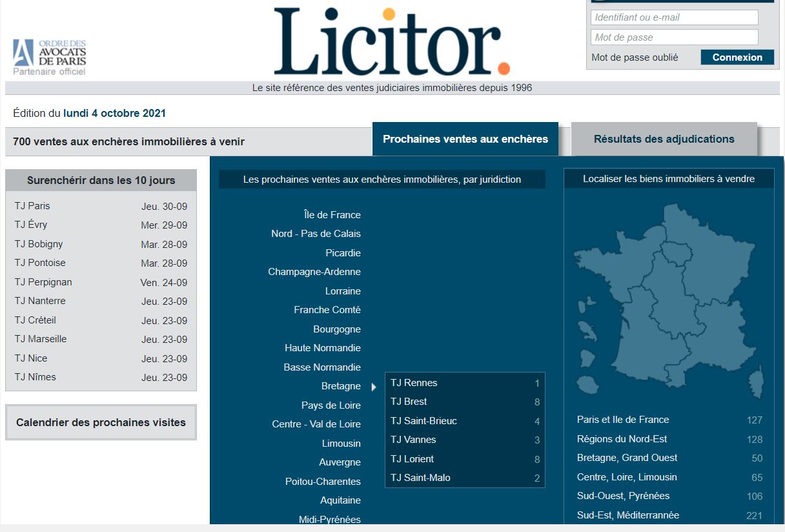This screenshot has width=785, height=532.
Task: Switch to Prochaines ventes aux enchères tab
Action: click(x=465, y=139)
